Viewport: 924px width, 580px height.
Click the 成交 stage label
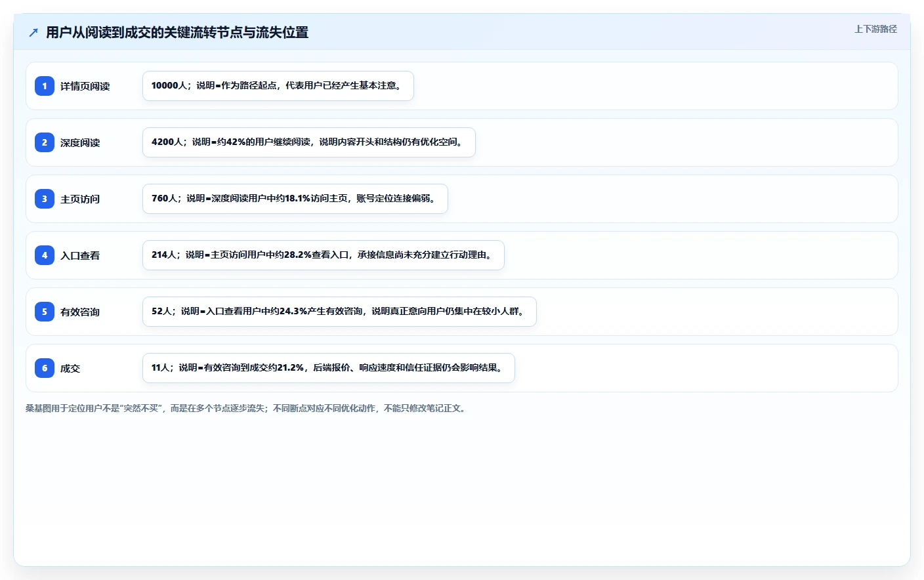(x=70, y=369)
